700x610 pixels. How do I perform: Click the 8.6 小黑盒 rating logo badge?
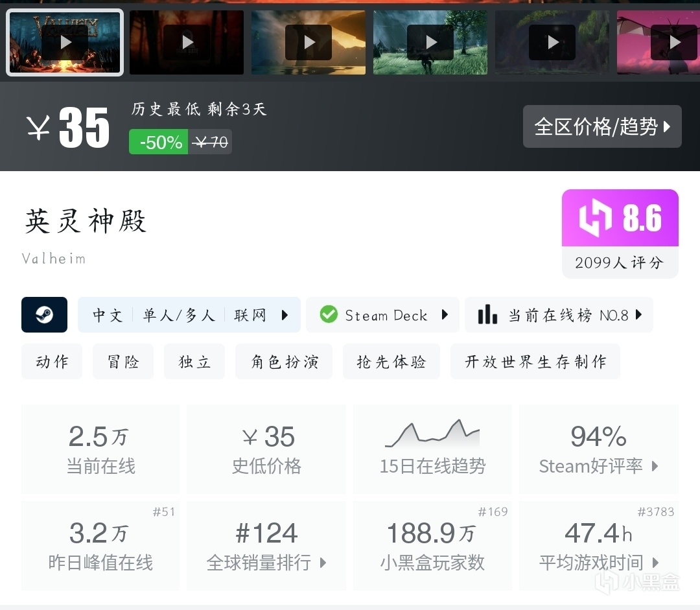click(620, 218)
